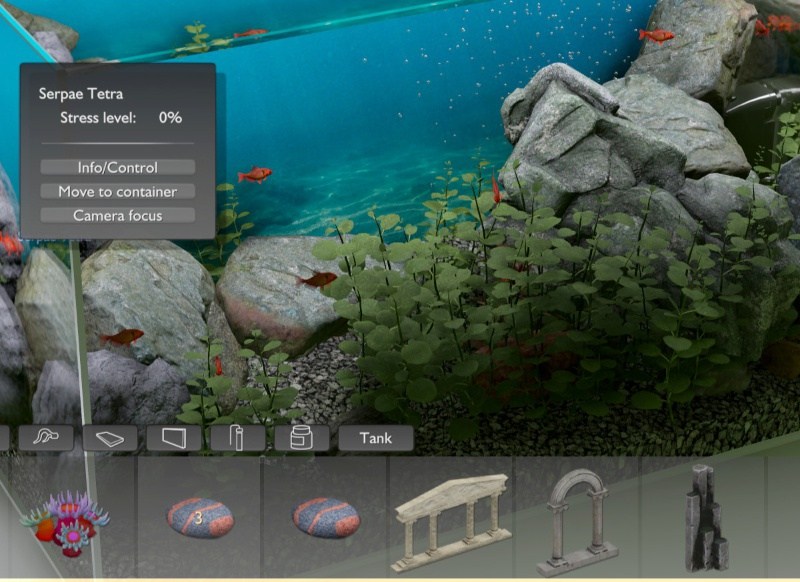
Task: Open the background panel category icon
Action: tap(174, 438)
